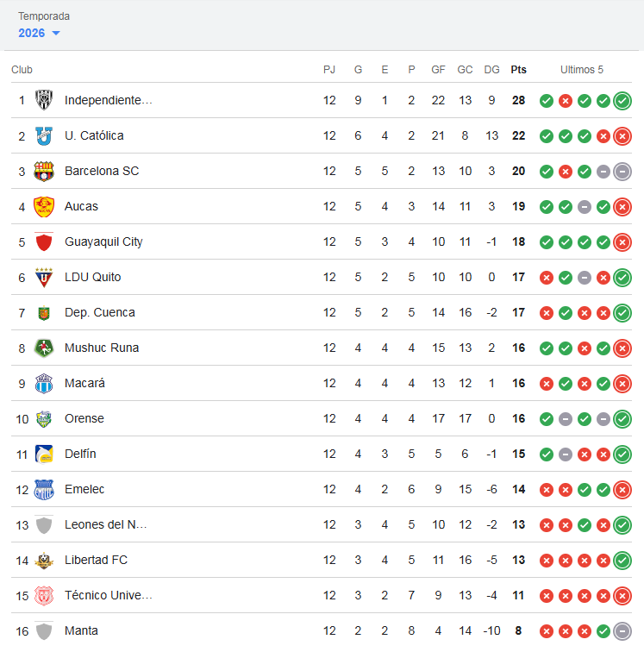This screenshot has width=644, height=652.
Task: Click the Ultimos 5 column header
Action: click(582, 70)
